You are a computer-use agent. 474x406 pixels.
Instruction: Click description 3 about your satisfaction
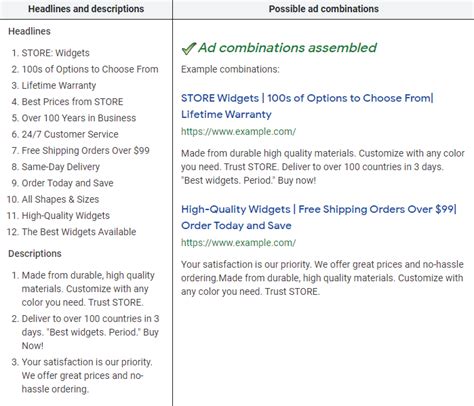[x=87, y=375]
